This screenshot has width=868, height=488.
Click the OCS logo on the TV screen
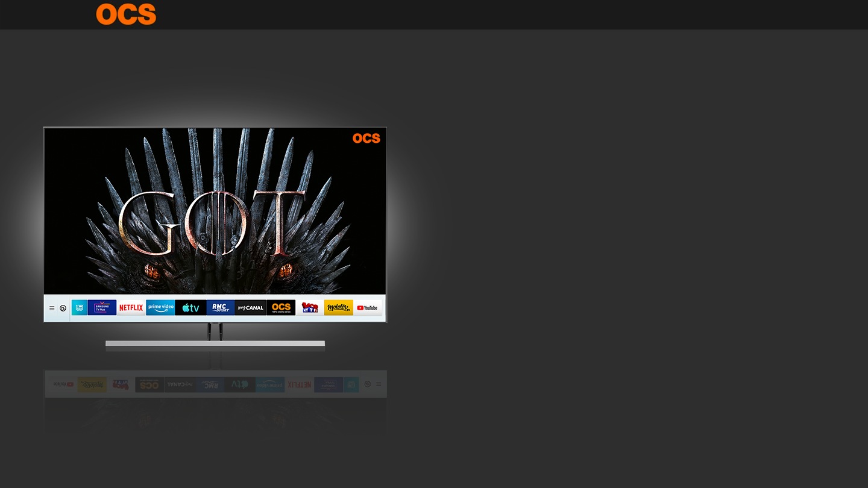[x=366, y=138]
